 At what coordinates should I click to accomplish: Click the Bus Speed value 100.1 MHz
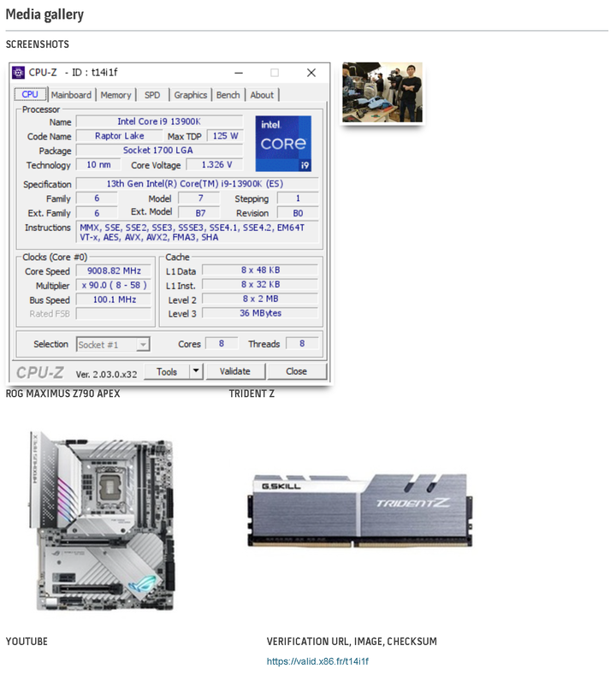click(x=114, y=299)
